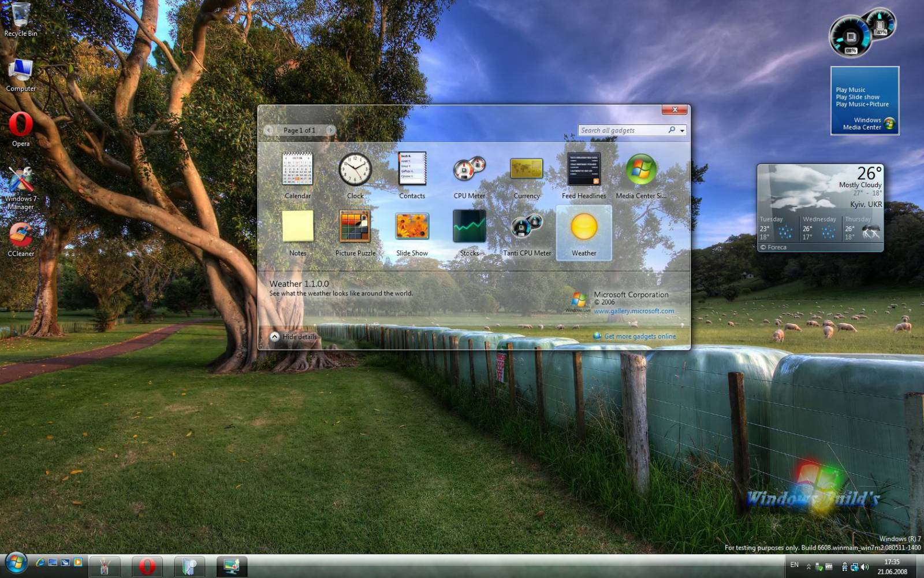Image resolution: width=924 pixels, height=578 pixels.
Task: Click the Weather 1.1.0.0 details title
Action: pyautogui.click(x=299, y=284)
